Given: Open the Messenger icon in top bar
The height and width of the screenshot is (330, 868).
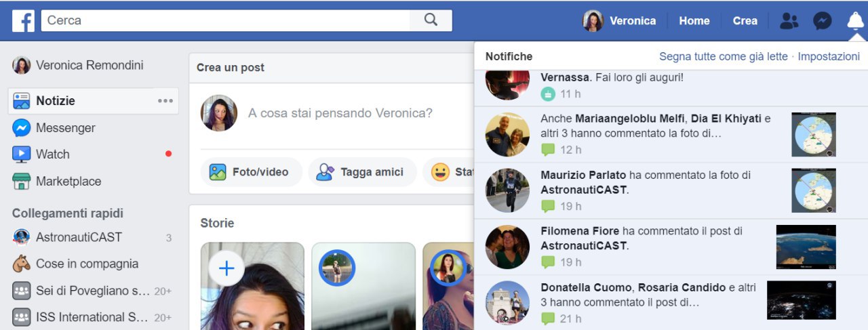Looking at the screenshot, I should click(x=823, y=21).
